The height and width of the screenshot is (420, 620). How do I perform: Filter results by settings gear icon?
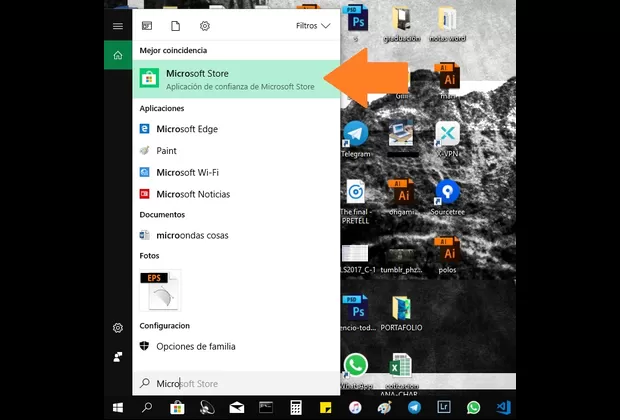(204, 26)
